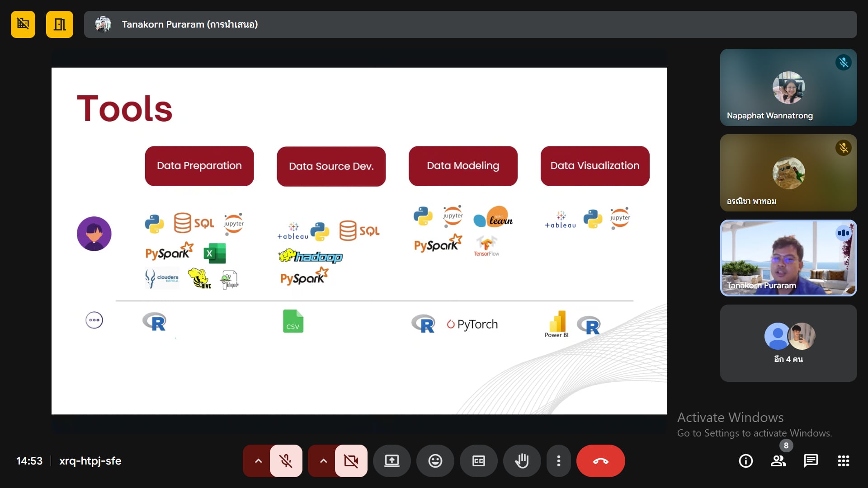Select Napaphat Wannatrong's video tile
Image resolution: width=868 pixels, height=488 pixels.
point(788,87)
